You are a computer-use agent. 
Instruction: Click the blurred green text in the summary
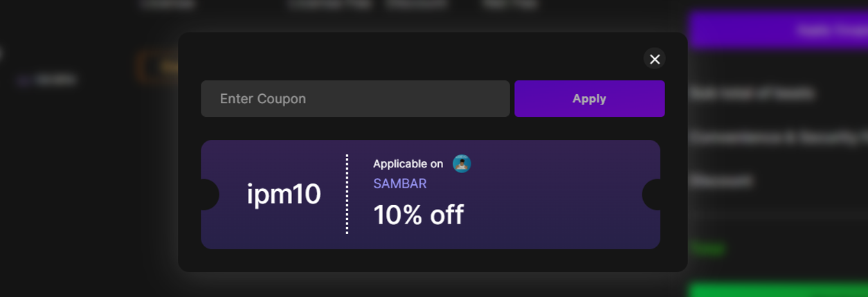[x=705, y=246]
